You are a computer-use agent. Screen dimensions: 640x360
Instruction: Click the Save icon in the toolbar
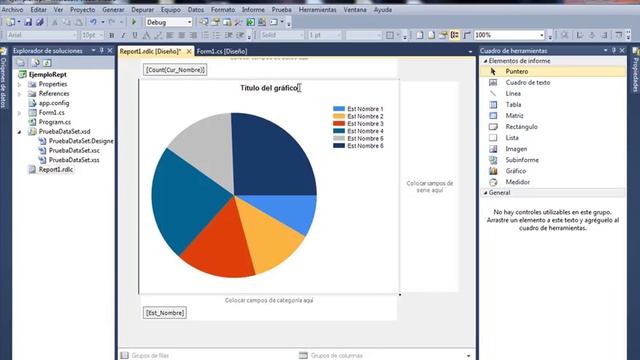coord(28,22)
